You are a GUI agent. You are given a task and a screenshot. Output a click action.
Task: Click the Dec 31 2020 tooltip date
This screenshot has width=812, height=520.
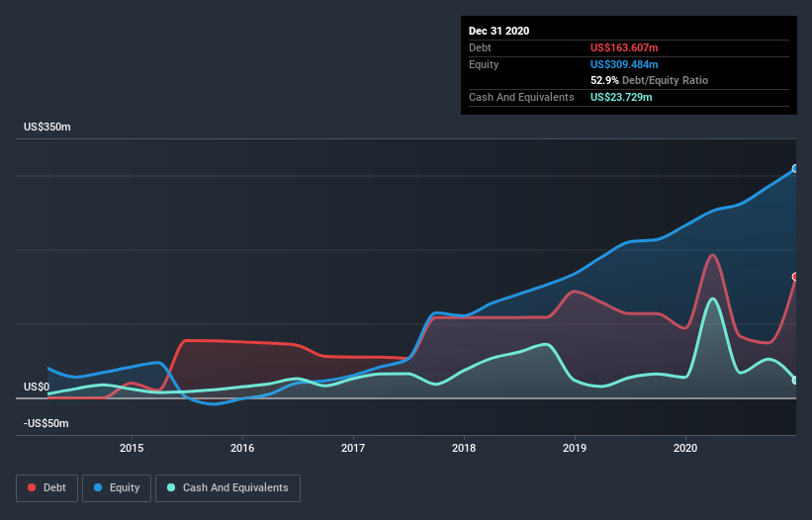498,31
